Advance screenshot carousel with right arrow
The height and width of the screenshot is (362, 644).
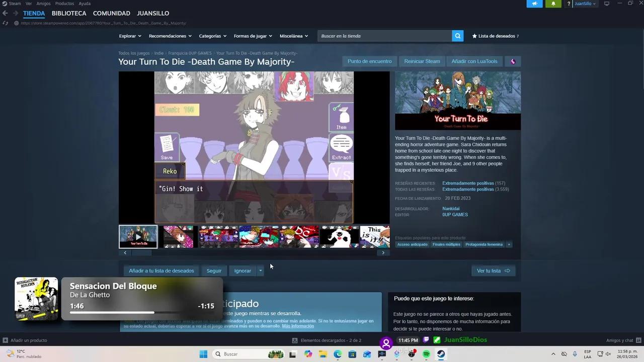tap(383, 252)
